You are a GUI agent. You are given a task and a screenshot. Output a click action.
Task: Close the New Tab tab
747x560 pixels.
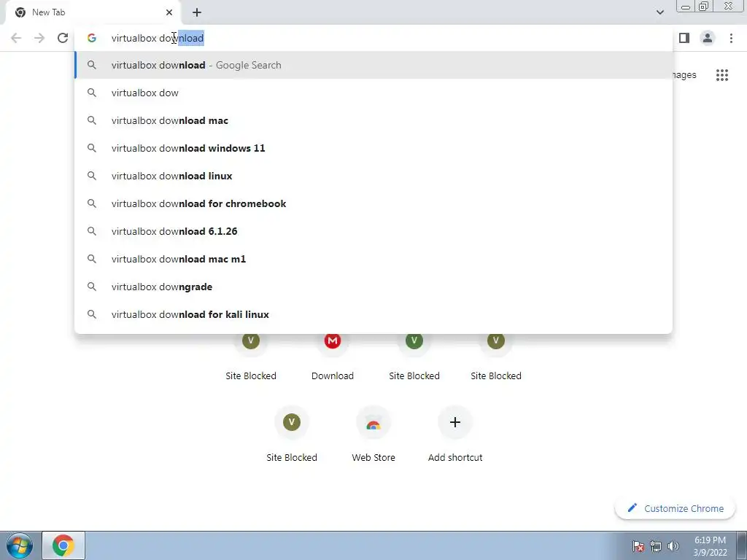click(169, 12)
